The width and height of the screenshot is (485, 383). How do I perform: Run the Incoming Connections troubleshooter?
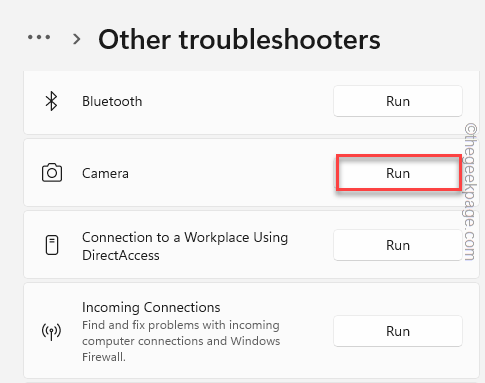[x=398, y=331]
